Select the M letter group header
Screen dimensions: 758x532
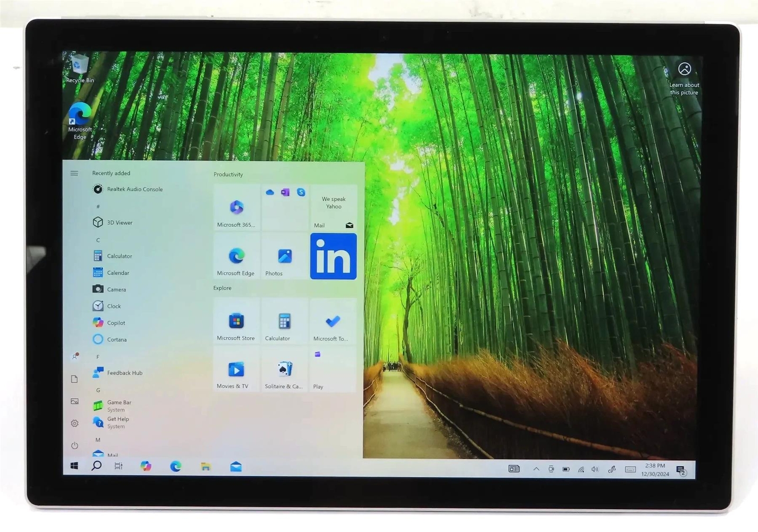[x=98, y=440]
